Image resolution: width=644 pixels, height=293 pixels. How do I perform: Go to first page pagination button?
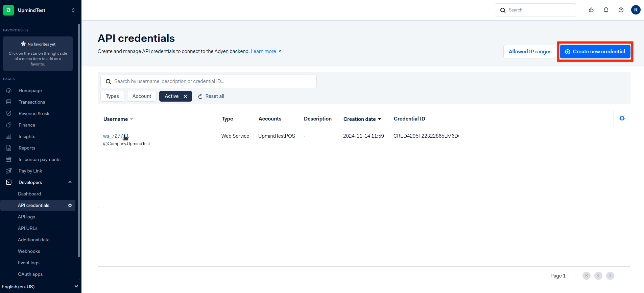[x=587, y=276]
